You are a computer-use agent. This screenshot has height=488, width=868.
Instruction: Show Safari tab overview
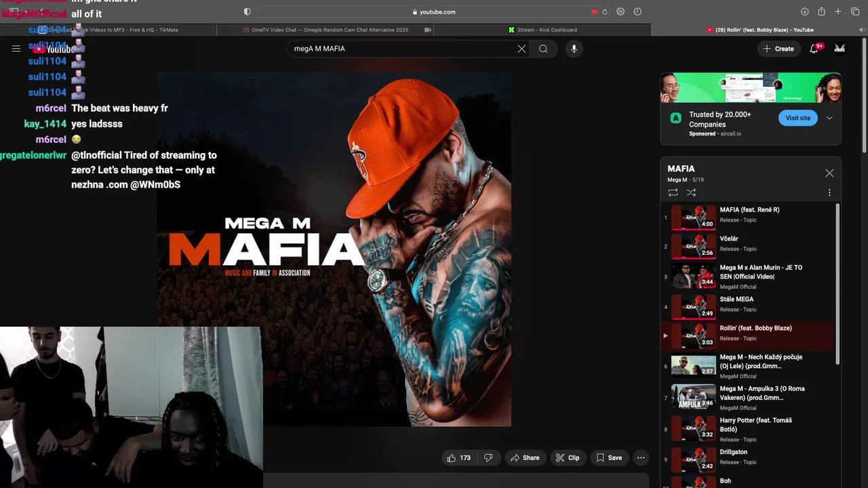coord(855,12)
